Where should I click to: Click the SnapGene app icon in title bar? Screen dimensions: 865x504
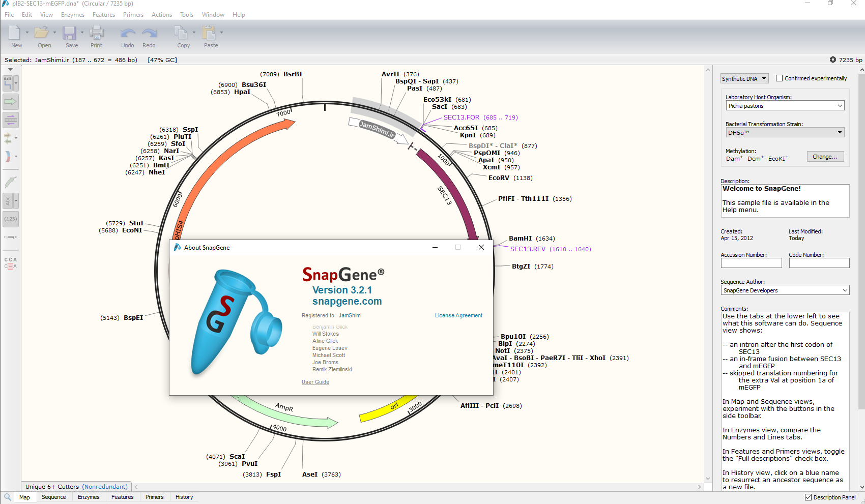[5, 4]
